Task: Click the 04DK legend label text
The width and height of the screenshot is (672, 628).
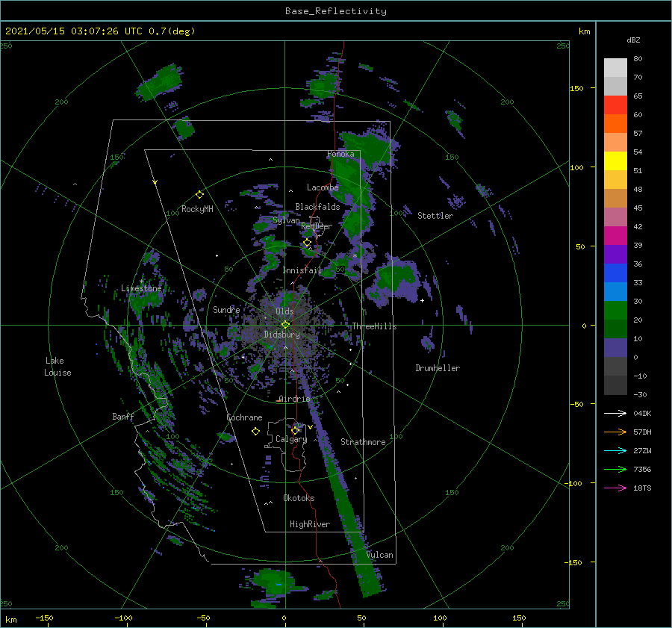Action: (x=642, y=413)
